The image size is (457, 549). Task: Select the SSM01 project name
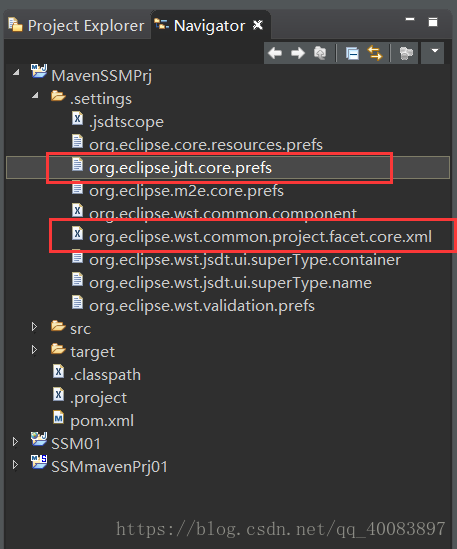(76, 444)
